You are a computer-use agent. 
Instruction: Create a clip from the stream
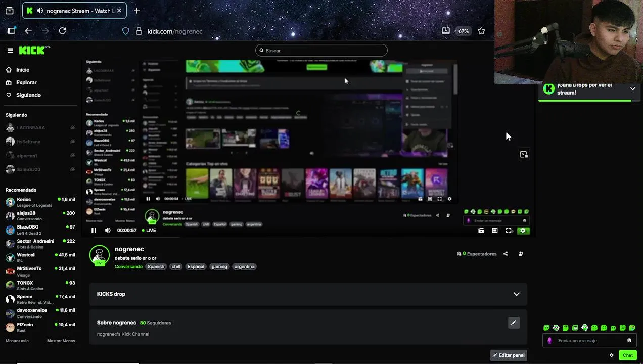[x=481, y=230]
